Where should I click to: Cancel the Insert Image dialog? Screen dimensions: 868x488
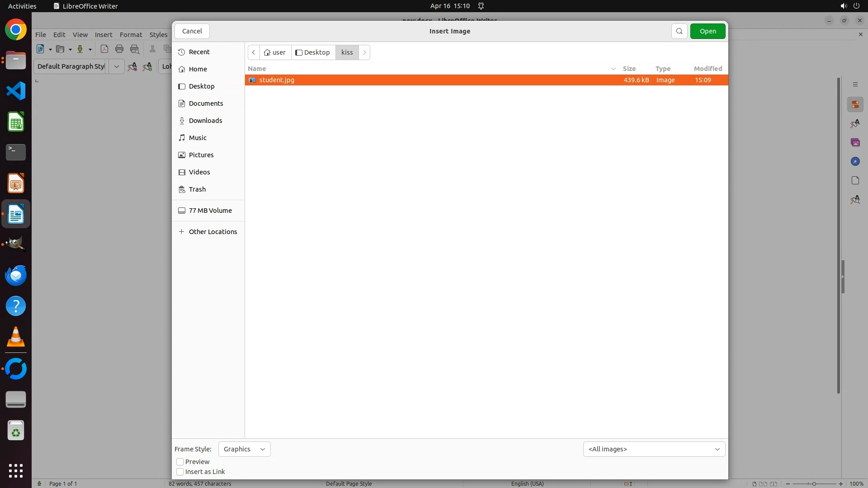click(x=192, y=31)
